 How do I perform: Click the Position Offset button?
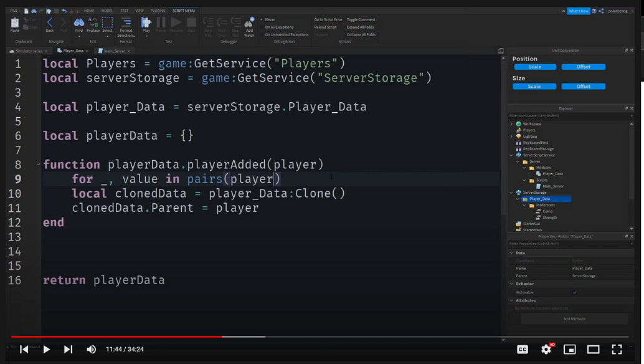click(583, 67)
